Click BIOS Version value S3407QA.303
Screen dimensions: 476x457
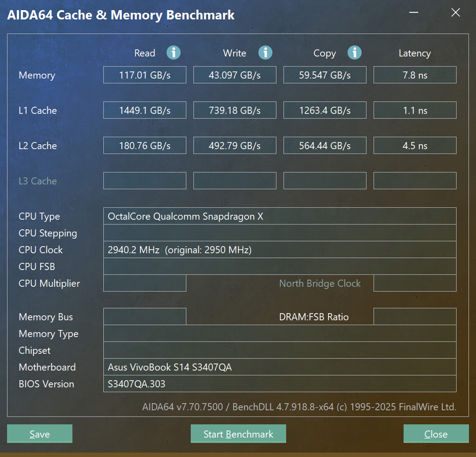pyautogui.click(x=280, y=384)
